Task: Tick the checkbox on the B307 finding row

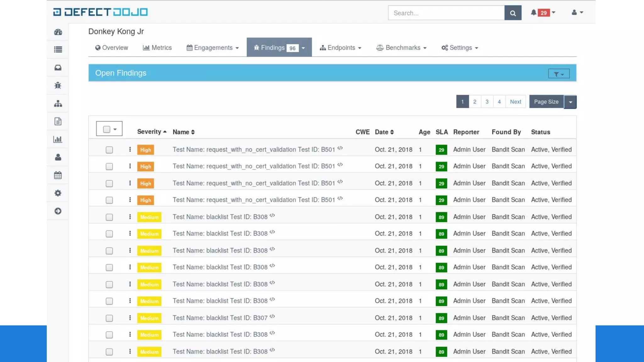Action: click(x=109, y=318)
